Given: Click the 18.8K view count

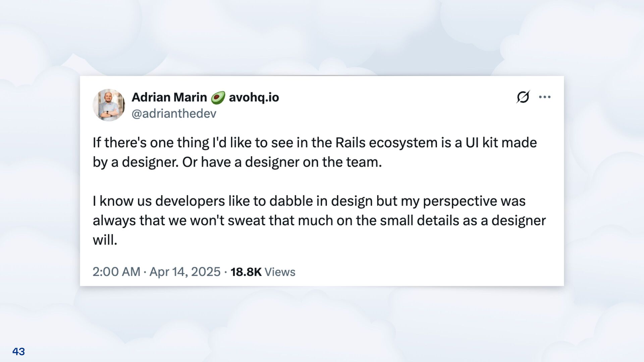Looking at the screenshot, I should tap(246, 271).
